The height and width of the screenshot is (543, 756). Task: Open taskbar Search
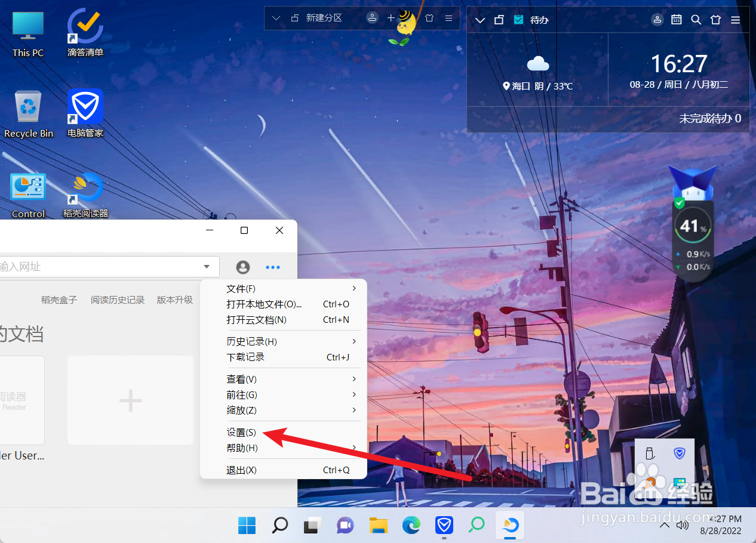(x=279, y=525)
